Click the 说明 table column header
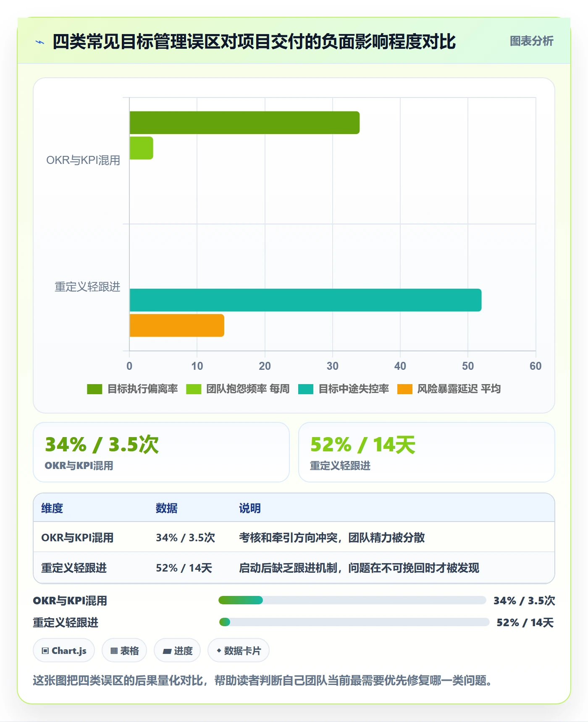This screenshot has height=722, width=588. click(250, 508)
